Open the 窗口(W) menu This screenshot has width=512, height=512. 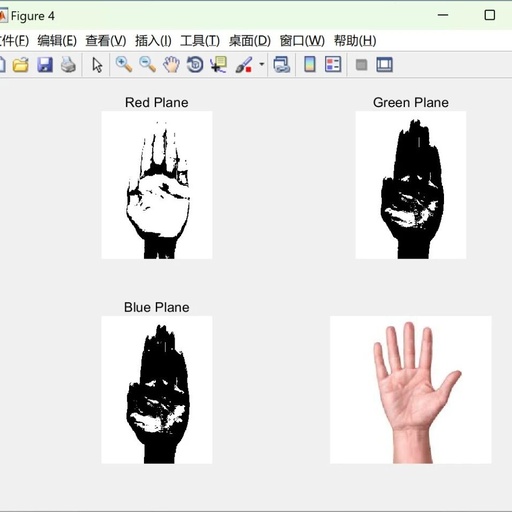click(302, 41)
